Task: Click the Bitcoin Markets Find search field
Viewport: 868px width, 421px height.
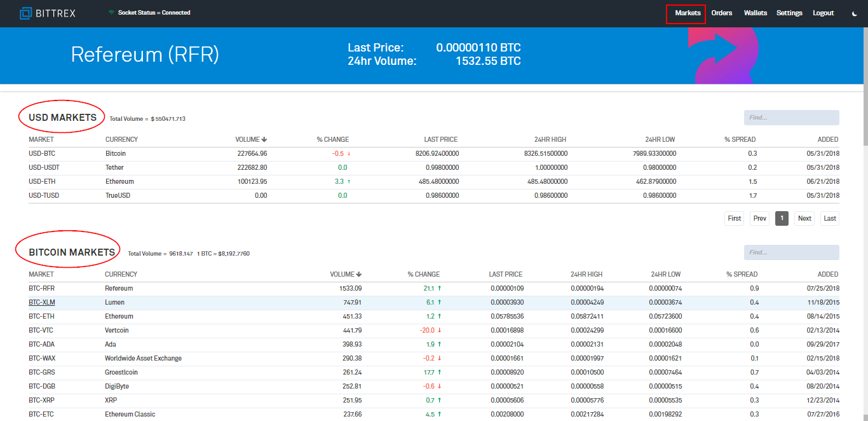Action: (792, 252)
